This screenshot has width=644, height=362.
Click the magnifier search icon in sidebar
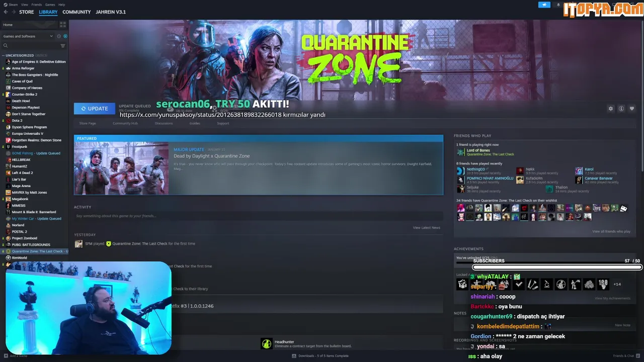click(6, 46)
